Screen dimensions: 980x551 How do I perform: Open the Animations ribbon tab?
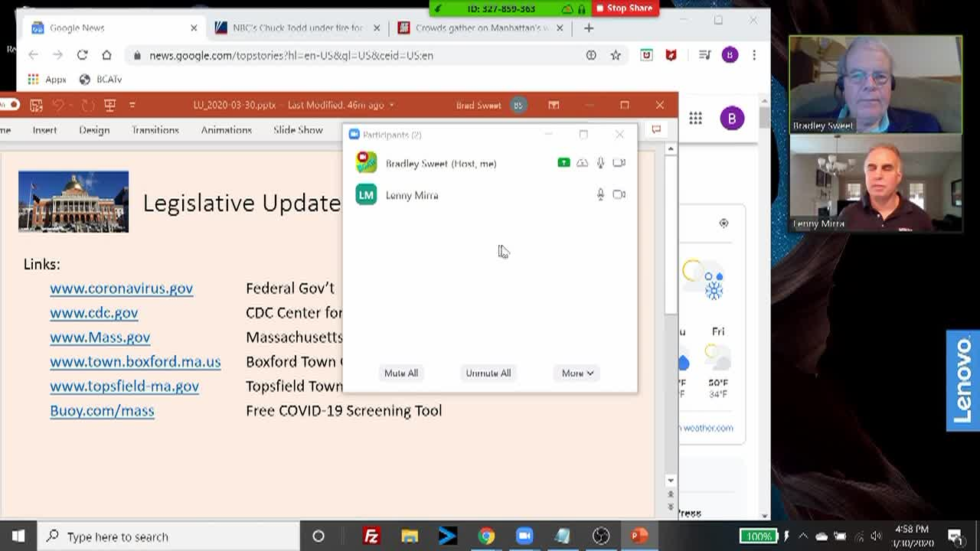pos(226,130)
